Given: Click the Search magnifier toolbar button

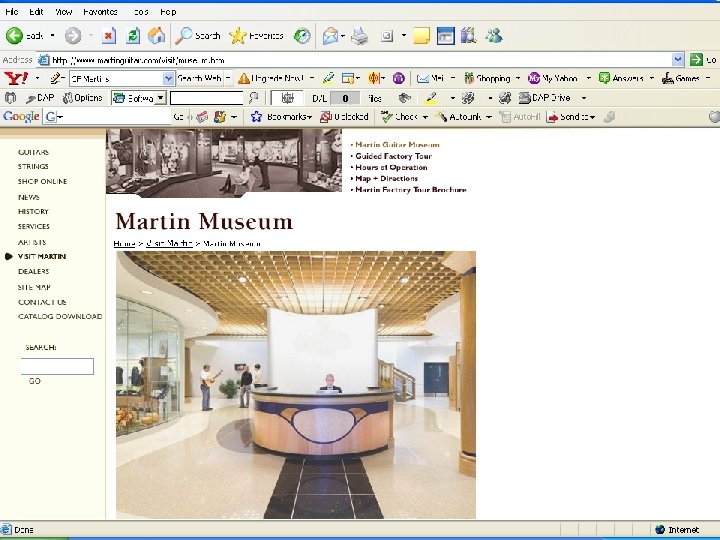Looking at the screenshot, I should (x=198, y=35).
